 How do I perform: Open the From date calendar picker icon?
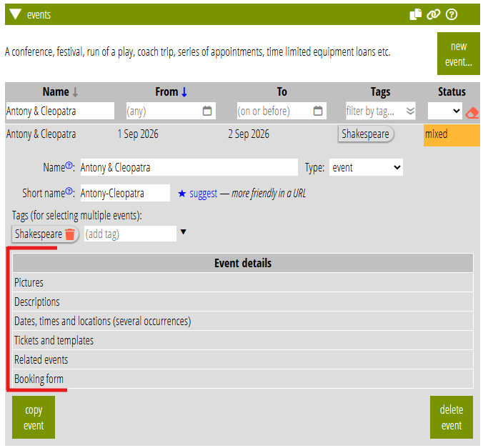pyautogui.click(x=207, y=111)
